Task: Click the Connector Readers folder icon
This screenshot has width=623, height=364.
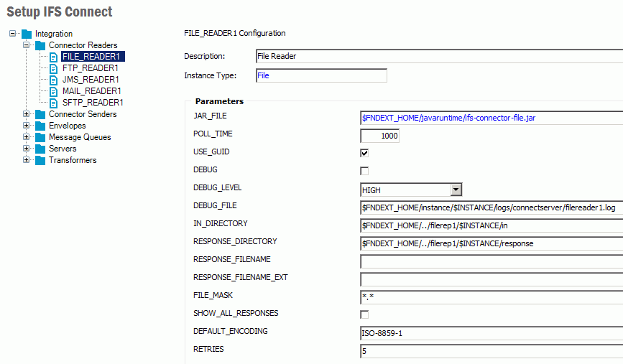Action: 40,45
